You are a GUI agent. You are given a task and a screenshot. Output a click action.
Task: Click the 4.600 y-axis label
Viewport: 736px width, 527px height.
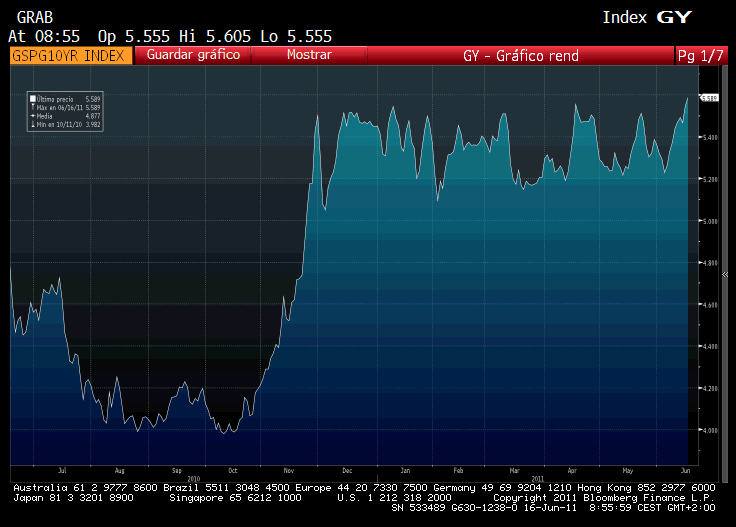click(710, 305)
